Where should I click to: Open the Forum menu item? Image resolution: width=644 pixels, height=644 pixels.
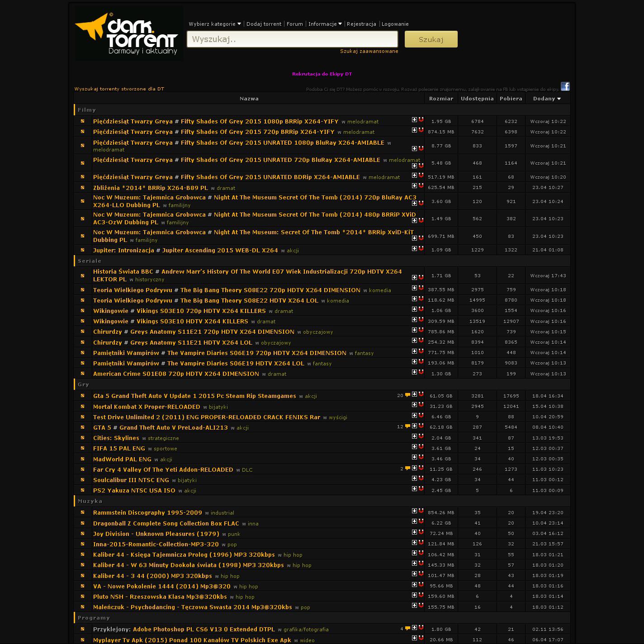(x=294, y=24)
